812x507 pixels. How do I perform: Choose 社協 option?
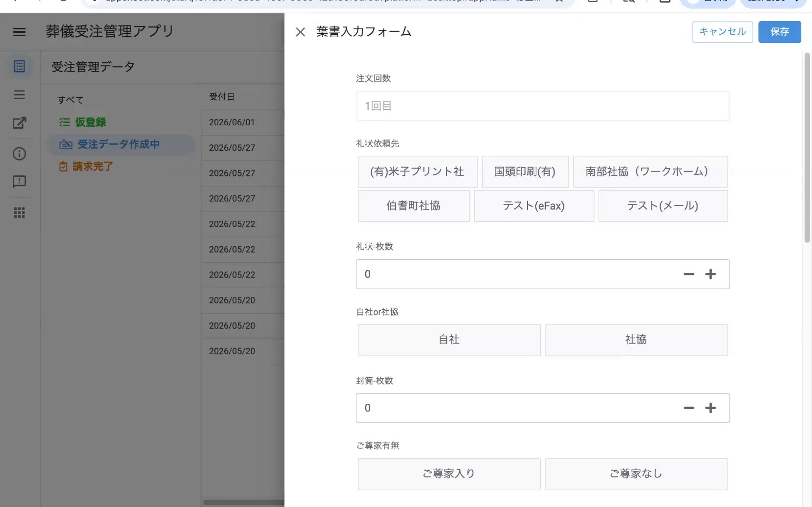(x=636, y=340)
